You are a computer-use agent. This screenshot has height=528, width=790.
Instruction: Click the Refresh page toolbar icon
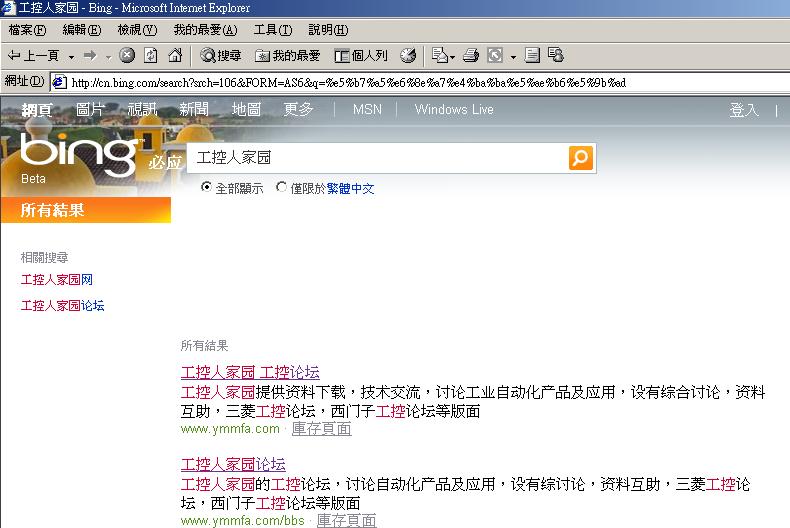(151, 56)
